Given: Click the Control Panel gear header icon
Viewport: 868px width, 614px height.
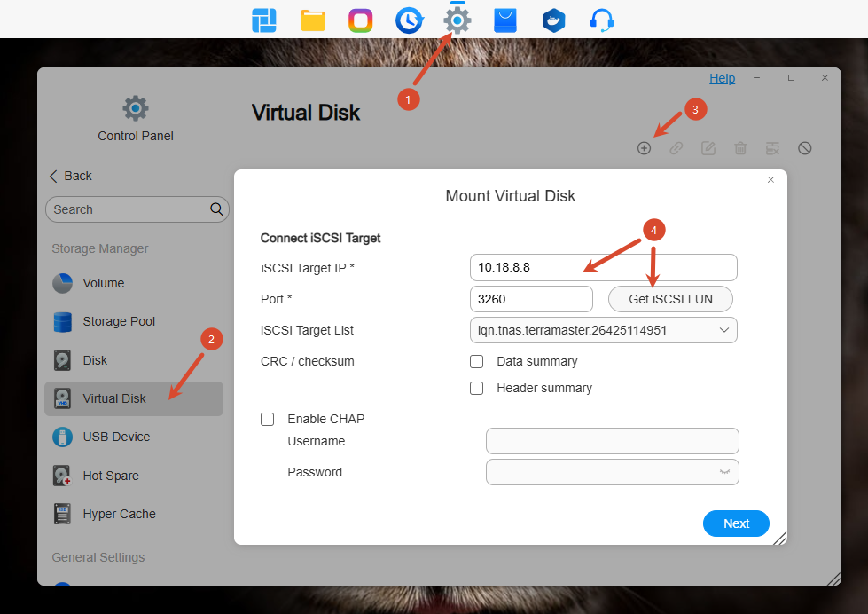Looking at the screenshot, I should (136, 108).
